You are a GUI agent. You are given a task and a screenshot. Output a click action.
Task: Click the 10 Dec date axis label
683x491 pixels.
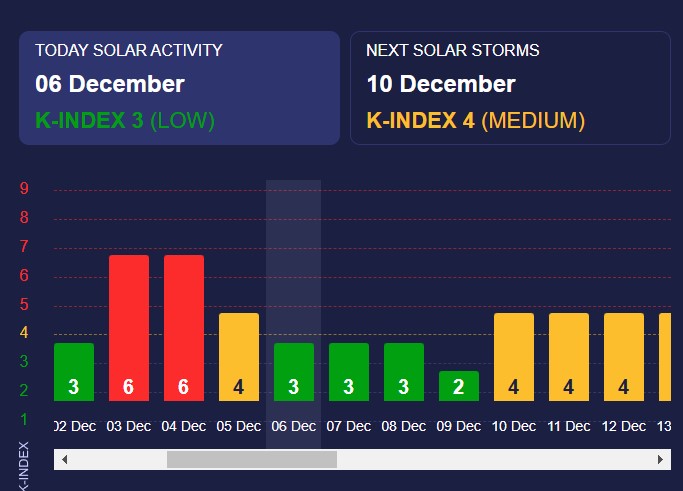pos(514,426)
